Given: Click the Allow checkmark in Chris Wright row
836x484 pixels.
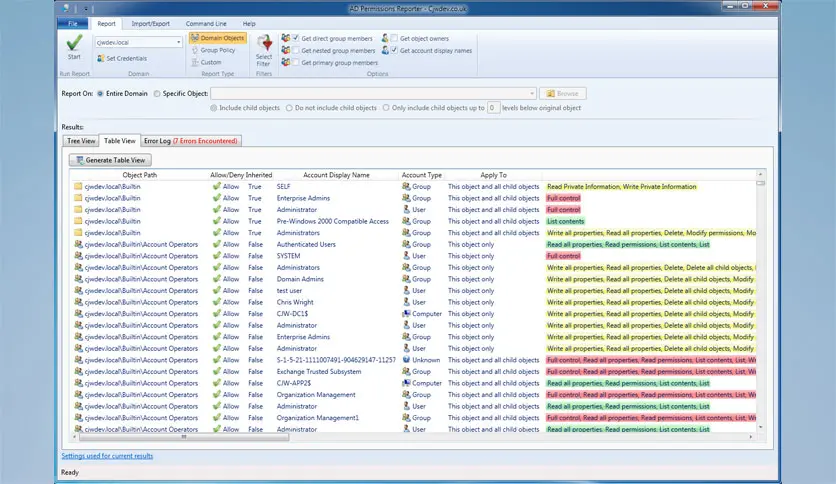Looking at the screenshot, I should pyautogui.click(x=216, y=302).
